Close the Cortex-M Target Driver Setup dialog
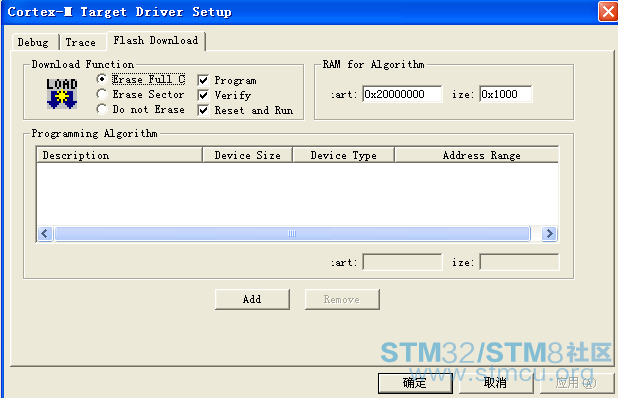 (607, 11)
